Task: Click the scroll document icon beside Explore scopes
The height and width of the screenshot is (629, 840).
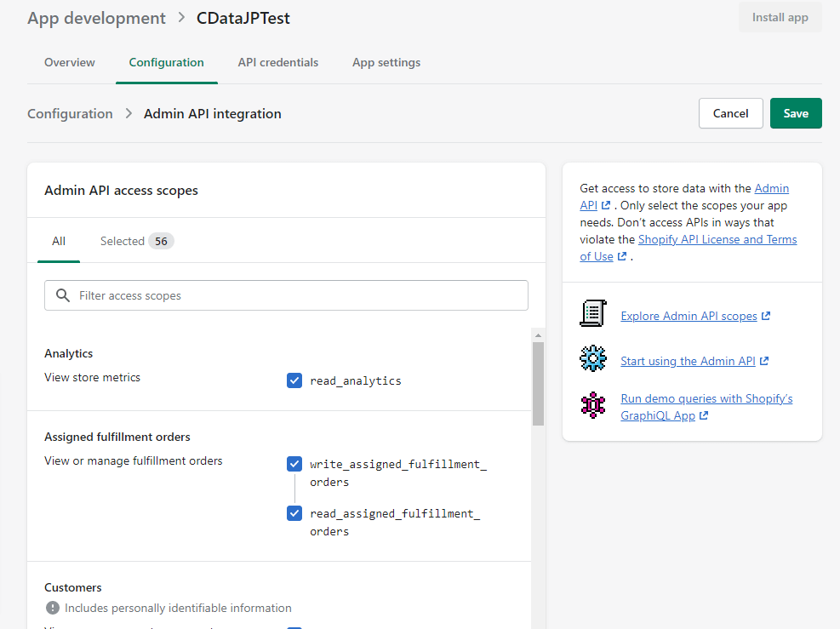Action: (x=593, y=314)
